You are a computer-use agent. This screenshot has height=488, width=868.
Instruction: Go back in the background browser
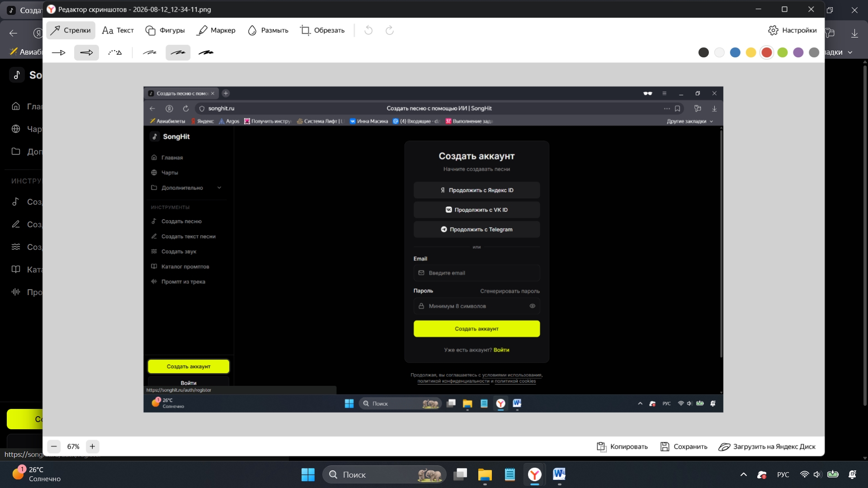point(13,33)
